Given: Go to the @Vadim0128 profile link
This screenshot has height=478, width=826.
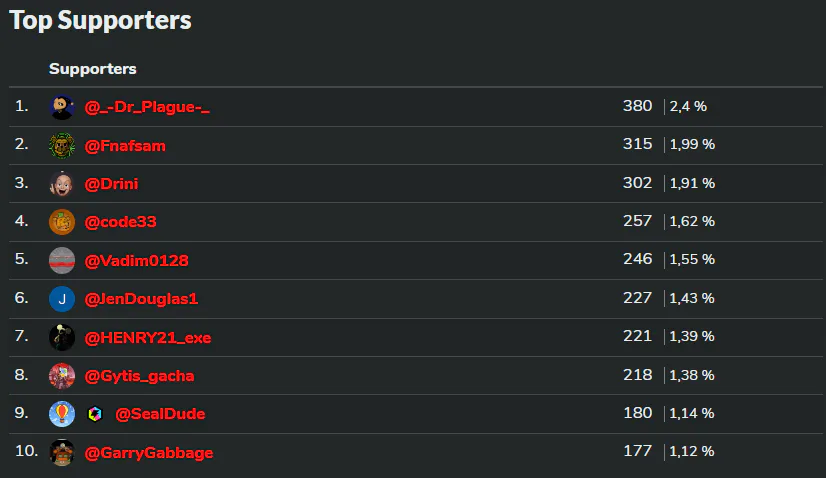Looking at the screenshot, I should click(x=136, y=261).
